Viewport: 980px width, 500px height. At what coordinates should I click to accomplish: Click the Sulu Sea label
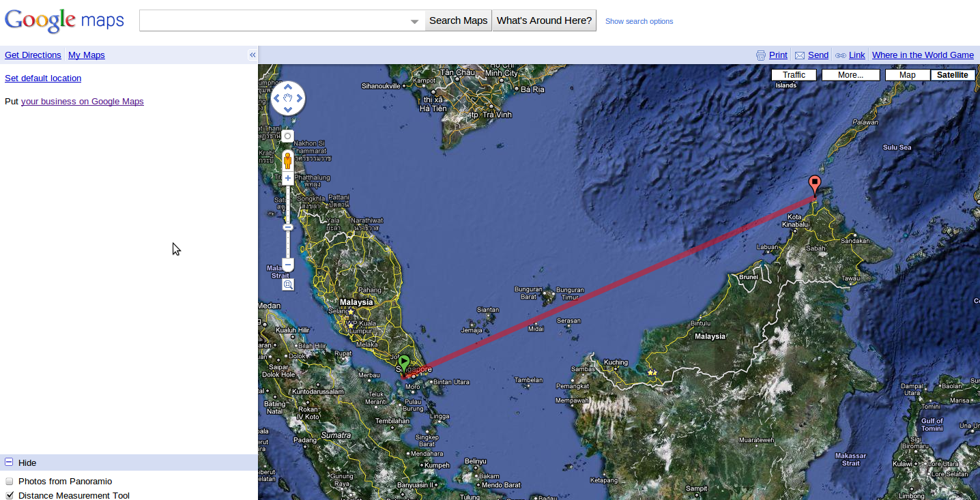tap(897, 147)
